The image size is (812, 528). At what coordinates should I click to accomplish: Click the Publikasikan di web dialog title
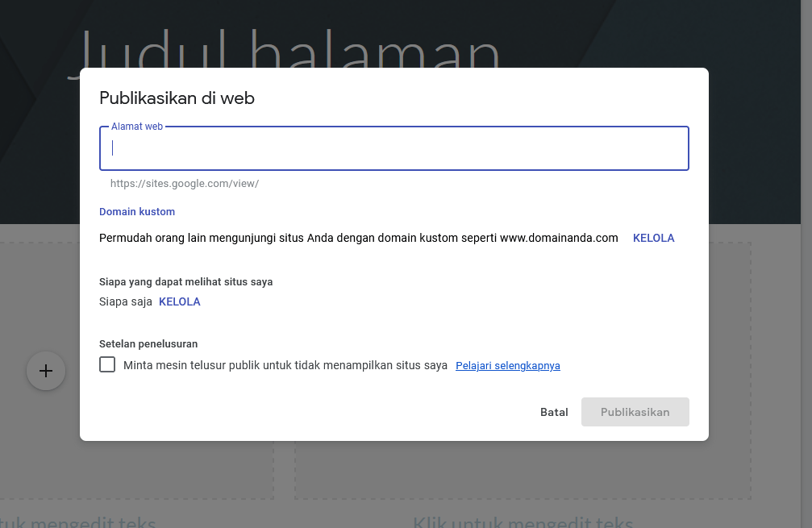177,98
